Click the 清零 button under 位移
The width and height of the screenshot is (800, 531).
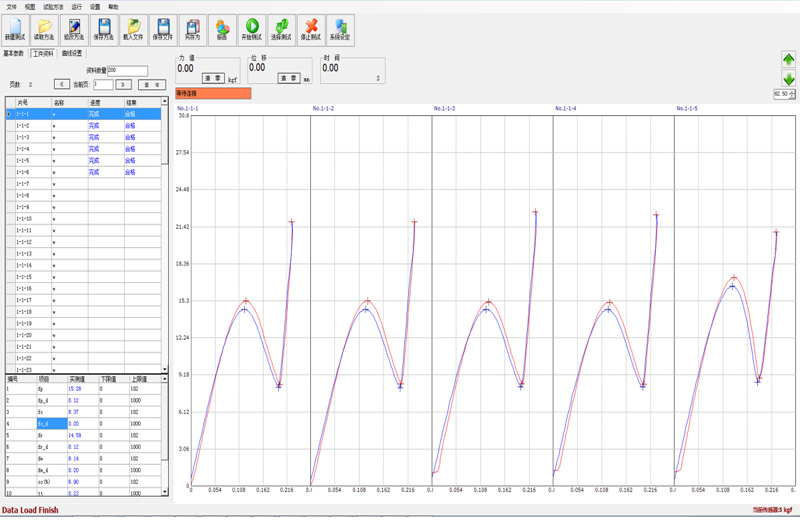coord(288,78)
